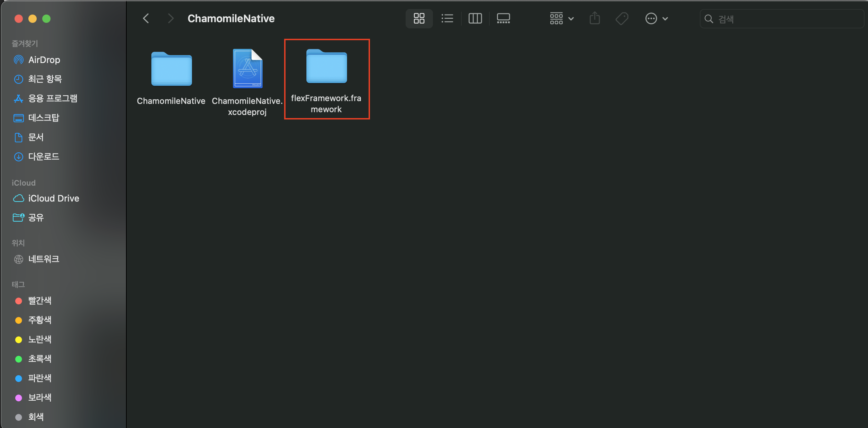
Task: Switch to column view mode
Action: tap(475, 18)
